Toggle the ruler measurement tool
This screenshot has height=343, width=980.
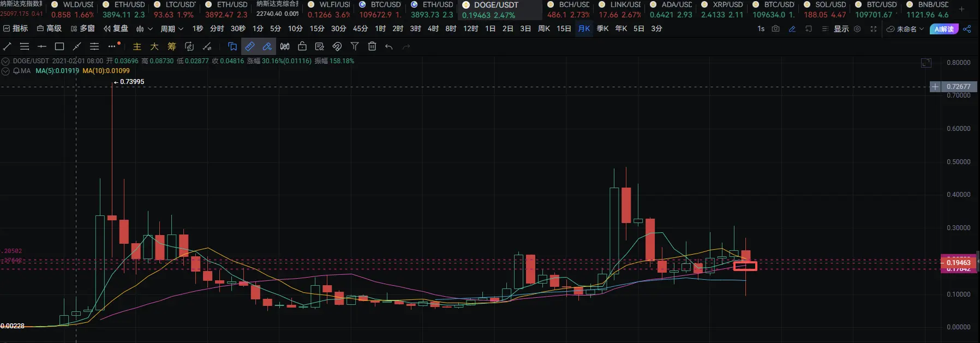click(x=250, y=46)
